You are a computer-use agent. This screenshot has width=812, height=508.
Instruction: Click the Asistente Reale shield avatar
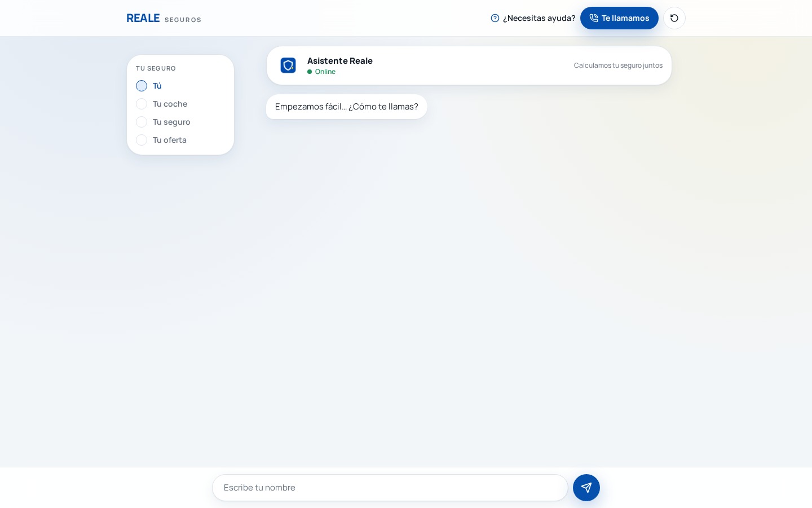288,65
